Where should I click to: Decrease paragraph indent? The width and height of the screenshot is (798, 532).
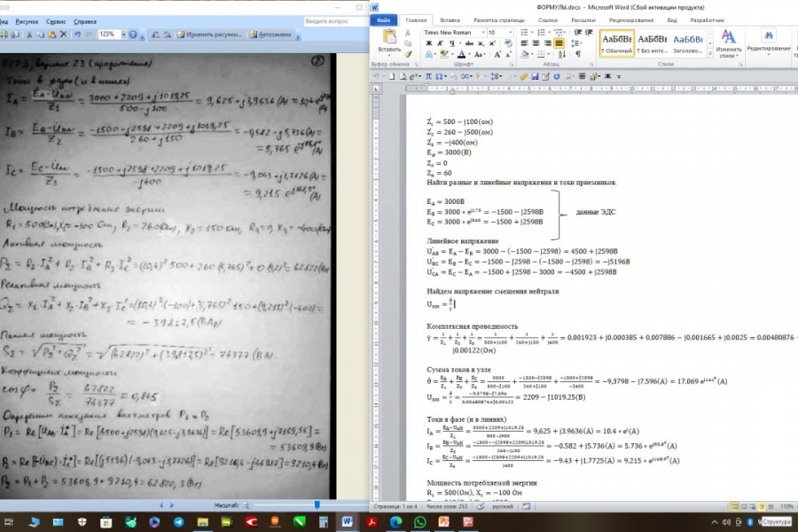pyautogui.click(x=577, y=33)
